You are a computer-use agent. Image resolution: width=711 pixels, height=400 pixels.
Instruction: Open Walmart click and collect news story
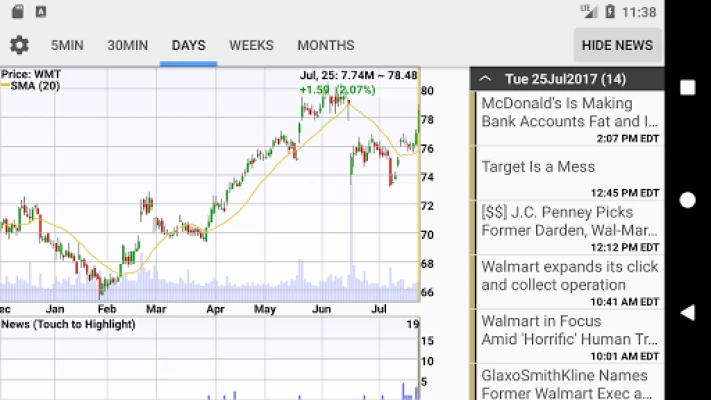[569, 282]
